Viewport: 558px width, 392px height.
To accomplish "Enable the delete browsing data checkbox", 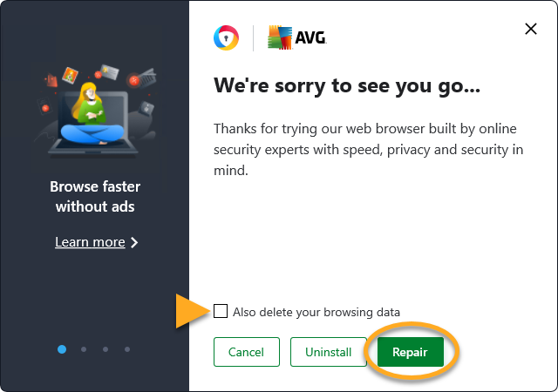I will click(221, 311).
